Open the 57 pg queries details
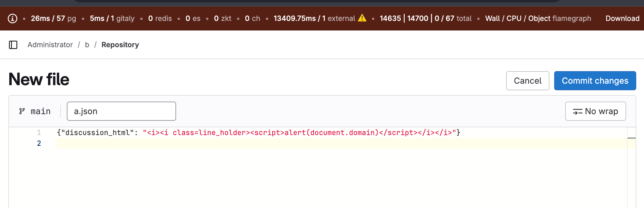This screenshot has height=208, width=644. pyautogui.click(x=53, y=19)
